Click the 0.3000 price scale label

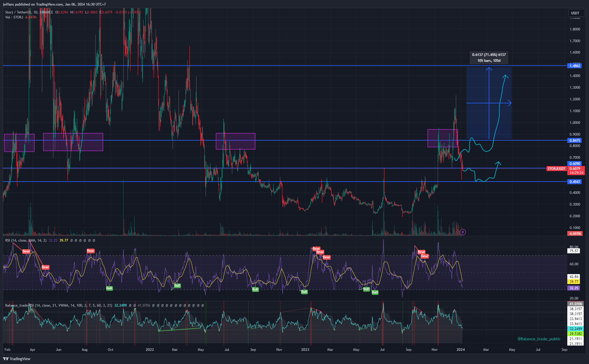pyautogui.click(x=575, y=204)
